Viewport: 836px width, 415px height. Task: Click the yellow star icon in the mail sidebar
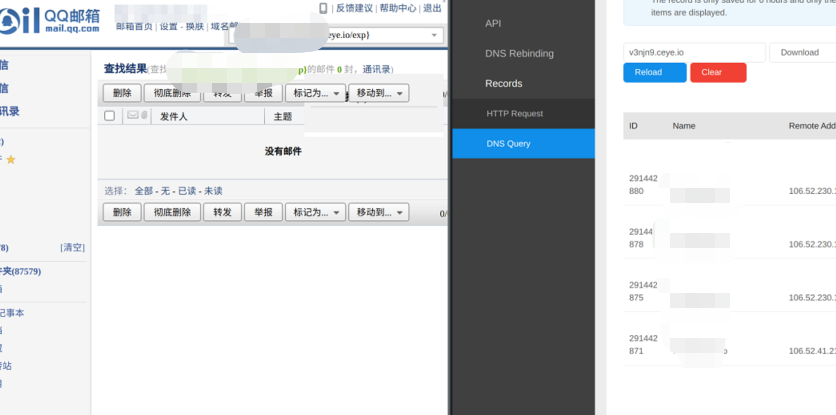[11, 159]
